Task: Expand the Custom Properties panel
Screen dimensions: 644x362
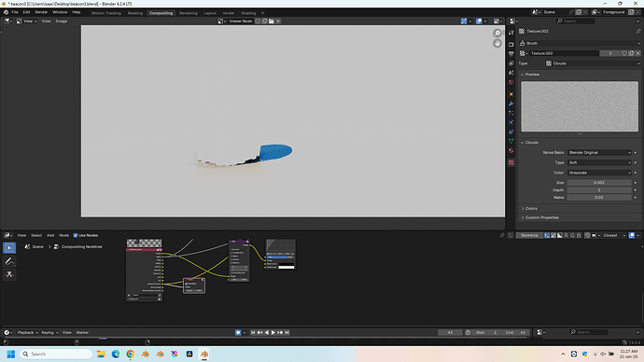Action: pos(541,217)
